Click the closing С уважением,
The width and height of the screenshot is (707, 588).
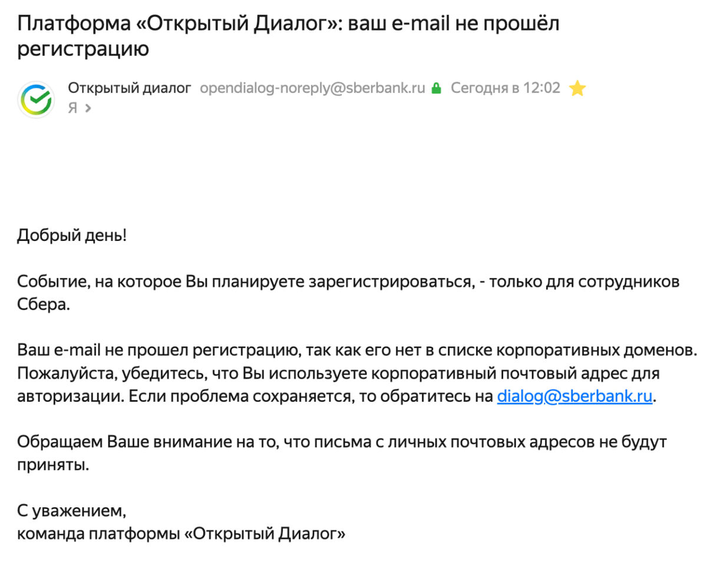71,510
